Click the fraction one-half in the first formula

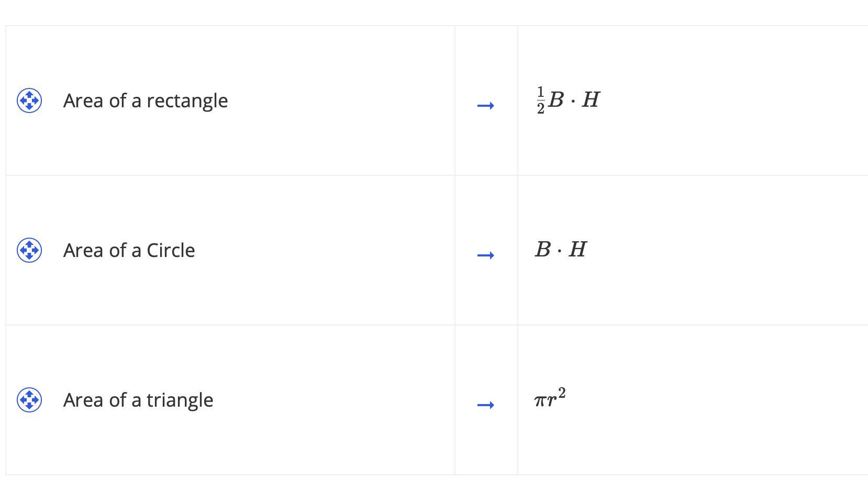pyautogui.click(x=541, y=100)
